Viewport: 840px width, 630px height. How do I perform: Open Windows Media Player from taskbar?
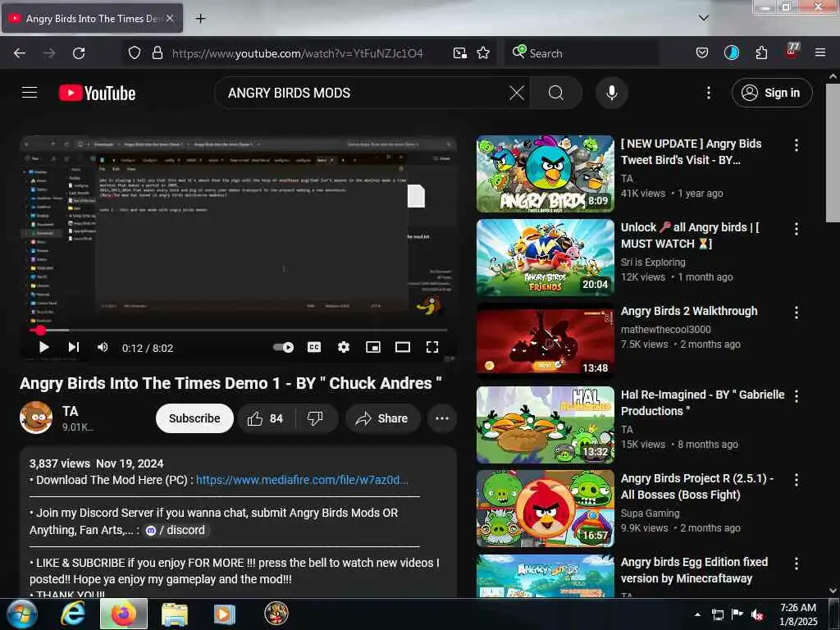225,614
